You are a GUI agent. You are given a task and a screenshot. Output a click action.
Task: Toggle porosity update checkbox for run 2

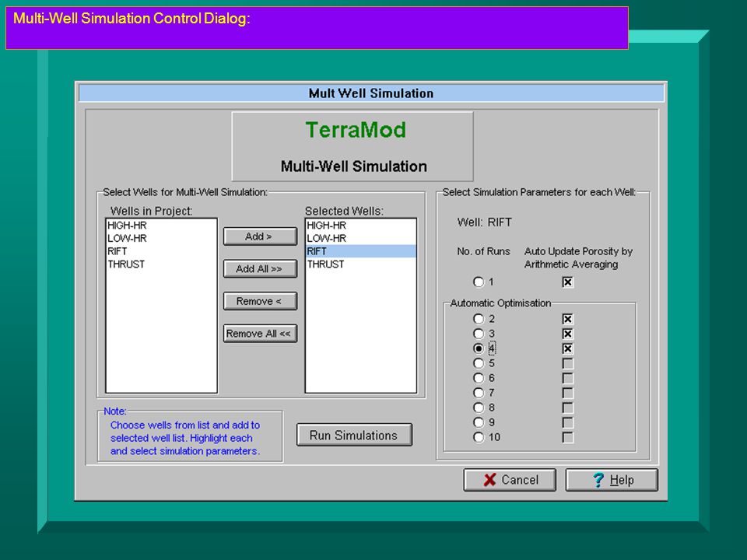567,319
